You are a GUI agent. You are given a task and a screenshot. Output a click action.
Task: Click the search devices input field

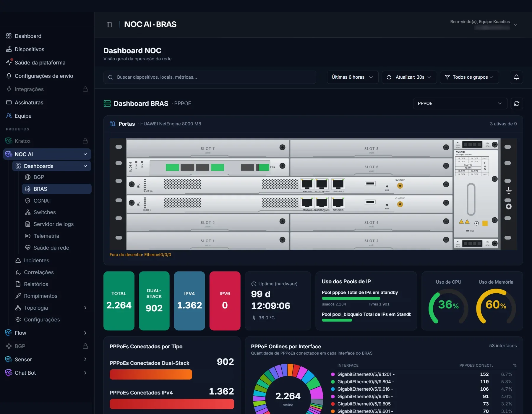210,77
